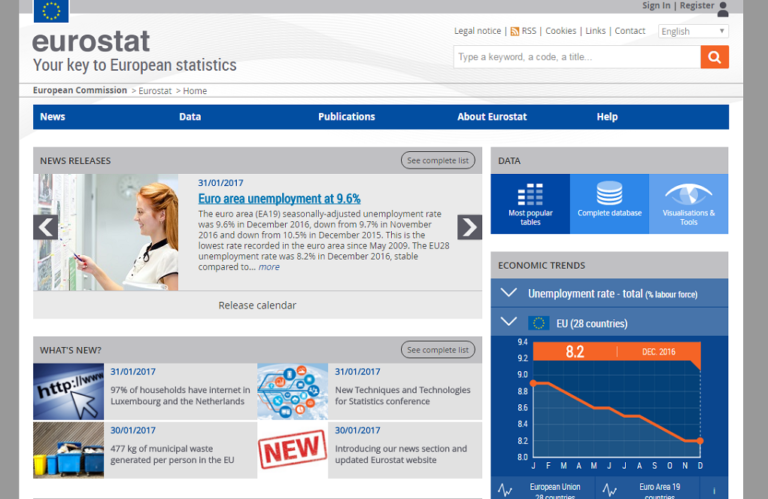Viewport: 768px width, 499px height.
Task: Click the EU flag beside EU (28 countries)
Action: coord(538,323)
